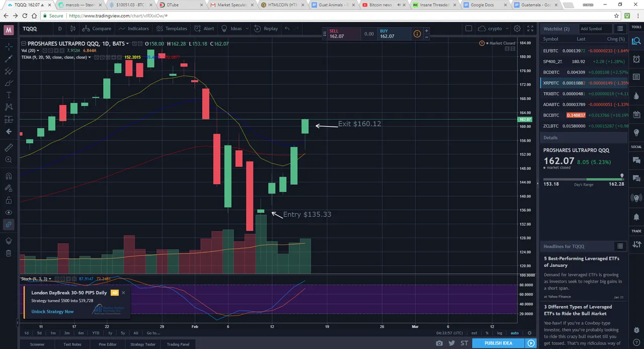Viewport: 644px width, 349px height.
Task: Open the pitchfork drawing tools
Action: (9, 71)
